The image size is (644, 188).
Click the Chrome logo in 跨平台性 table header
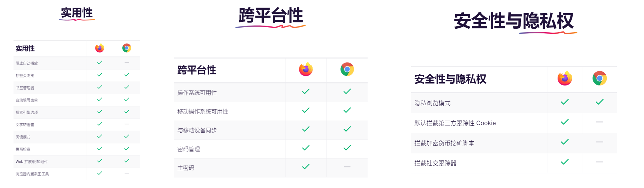347,69
